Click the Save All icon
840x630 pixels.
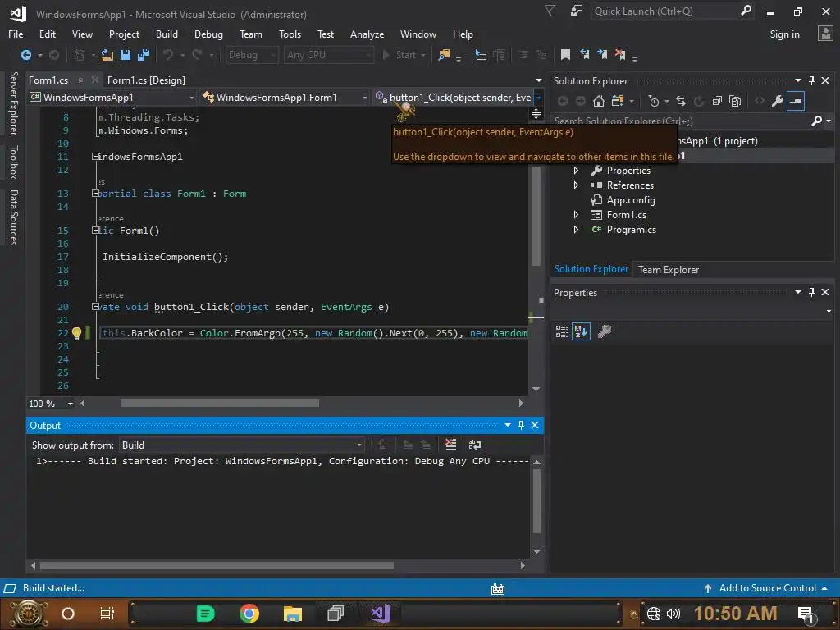tap(144, 55)
